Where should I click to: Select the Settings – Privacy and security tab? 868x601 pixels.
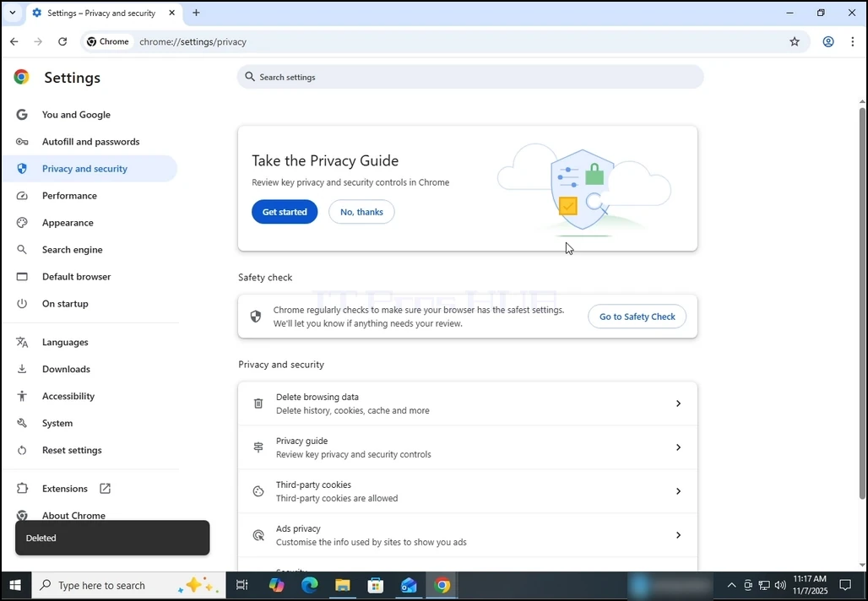(104, 13)
